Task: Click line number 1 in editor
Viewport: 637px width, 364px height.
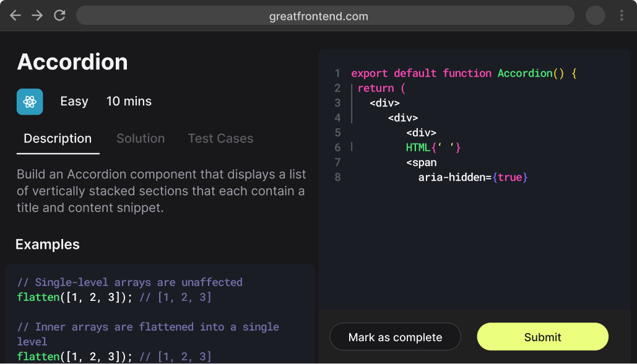Action: (x=337, y=74)
